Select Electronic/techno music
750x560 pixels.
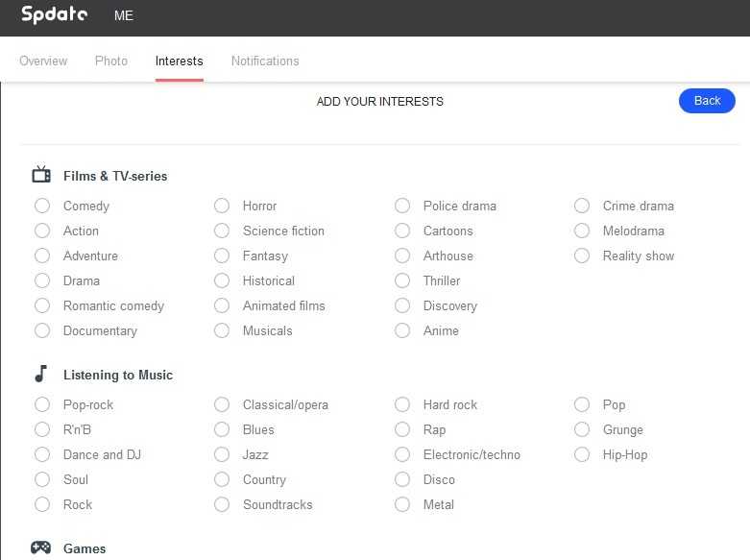coord(402,454)
